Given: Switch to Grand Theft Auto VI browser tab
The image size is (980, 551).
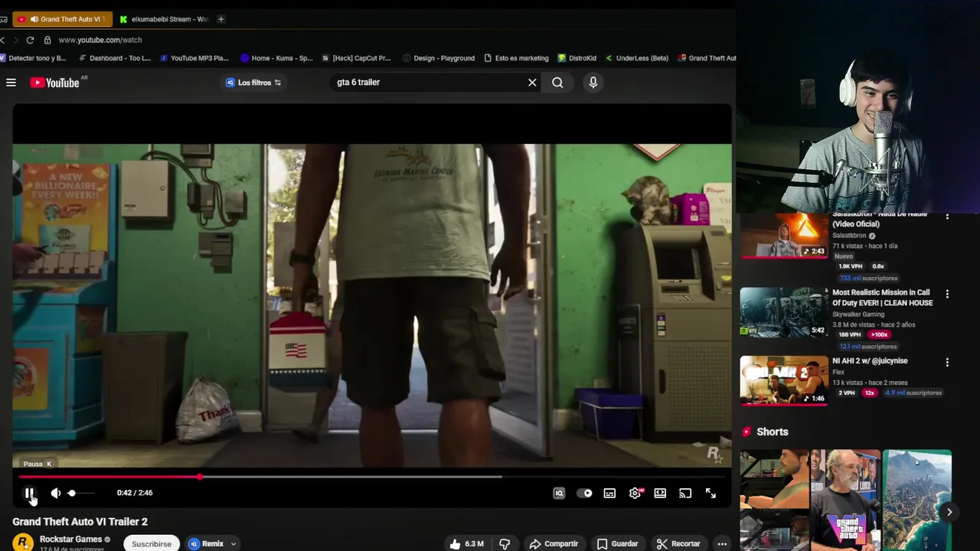Looking at the screenshot, I should (x=63, y=19).
